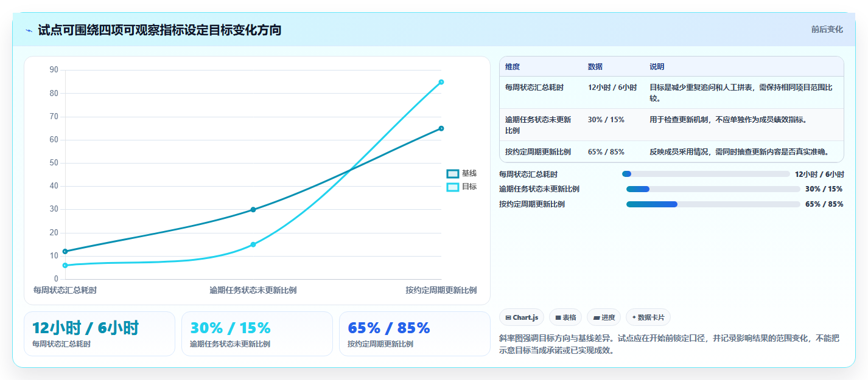Click the 65% / 85% value beside progress bar
The height and width of the screenshot is (380, 868).
coord(824,204)
